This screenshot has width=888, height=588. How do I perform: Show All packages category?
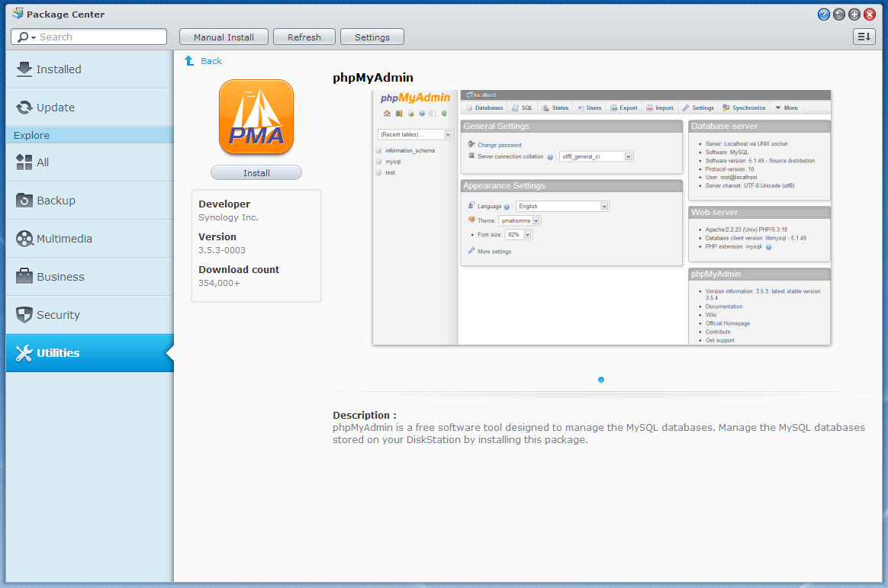click(x=89, y=162)
